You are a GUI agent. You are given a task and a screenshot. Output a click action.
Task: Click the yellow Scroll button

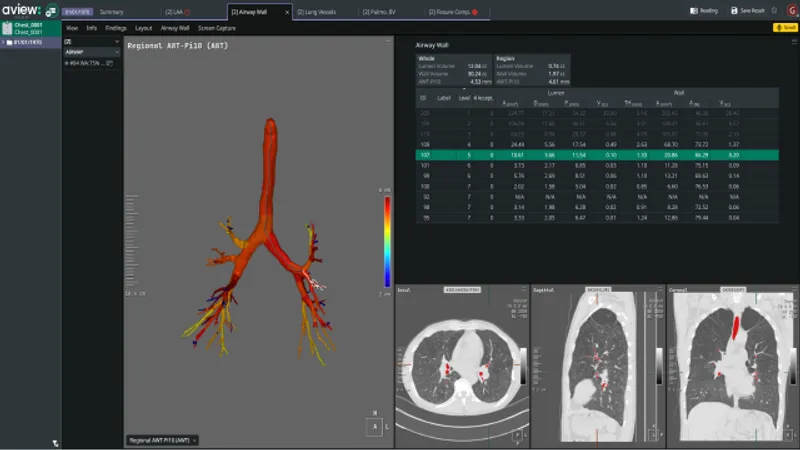[x=785, y=28]
